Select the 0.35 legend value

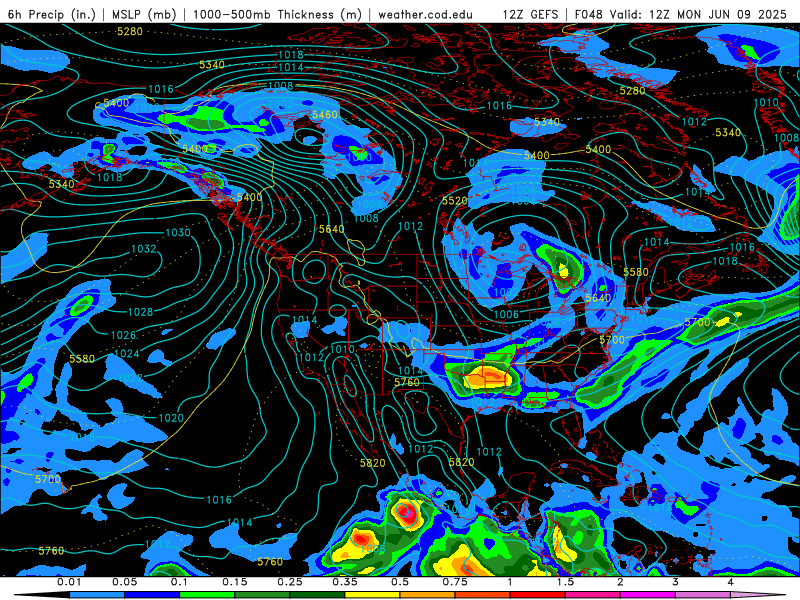coord(345,582)
